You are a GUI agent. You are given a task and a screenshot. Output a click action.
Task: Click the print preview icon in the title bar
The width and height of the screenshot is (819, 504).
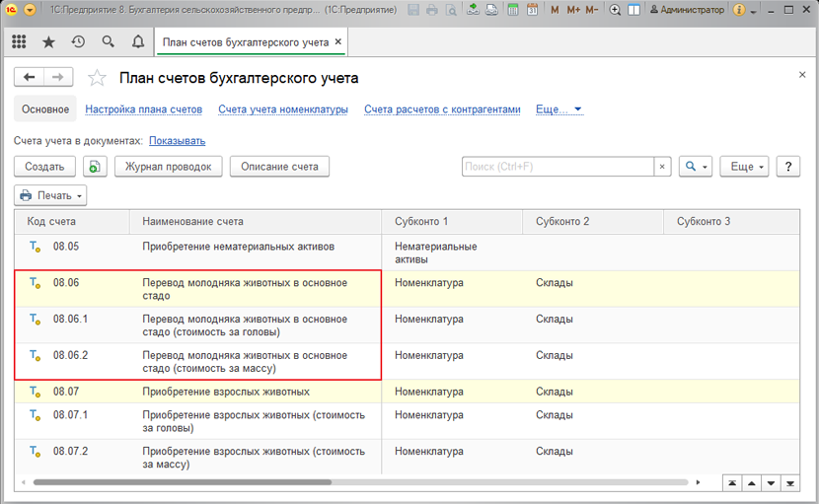click(x=451, y=10)
